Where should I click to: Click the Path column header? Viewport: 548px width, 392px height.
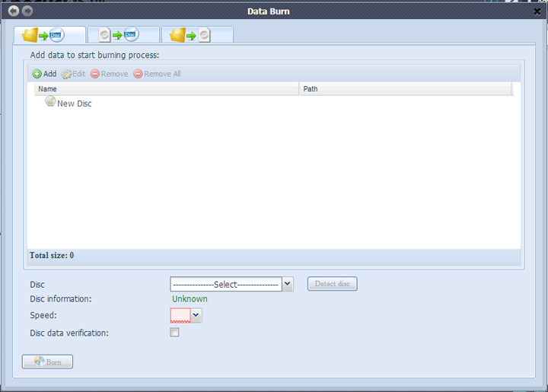[x=405, y=89]
